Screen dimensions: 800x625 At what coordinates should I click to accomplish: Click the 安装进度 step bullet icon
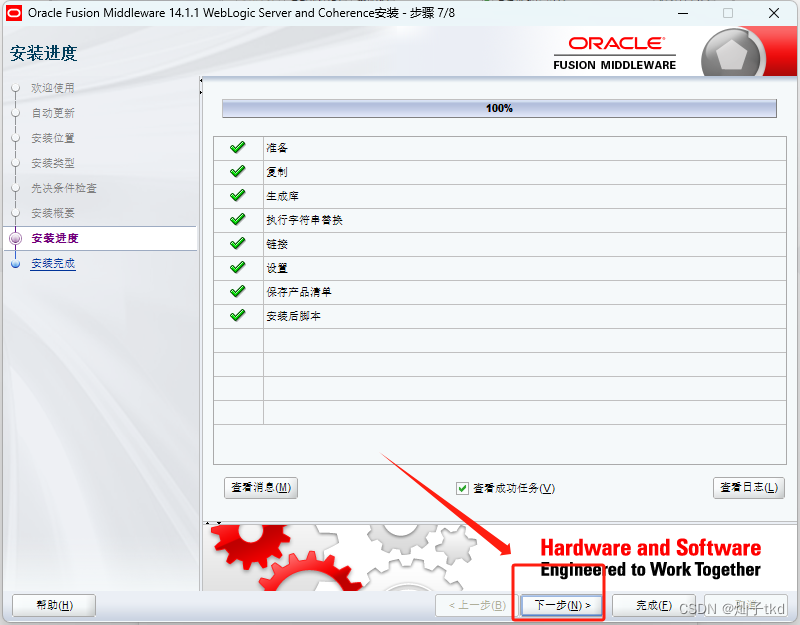(x=16, y=238)
